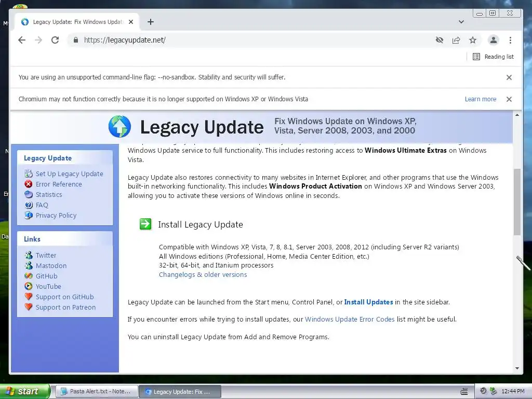Open the Mastodon link
This screenshot has height=399, width=532.
point(51,265)
